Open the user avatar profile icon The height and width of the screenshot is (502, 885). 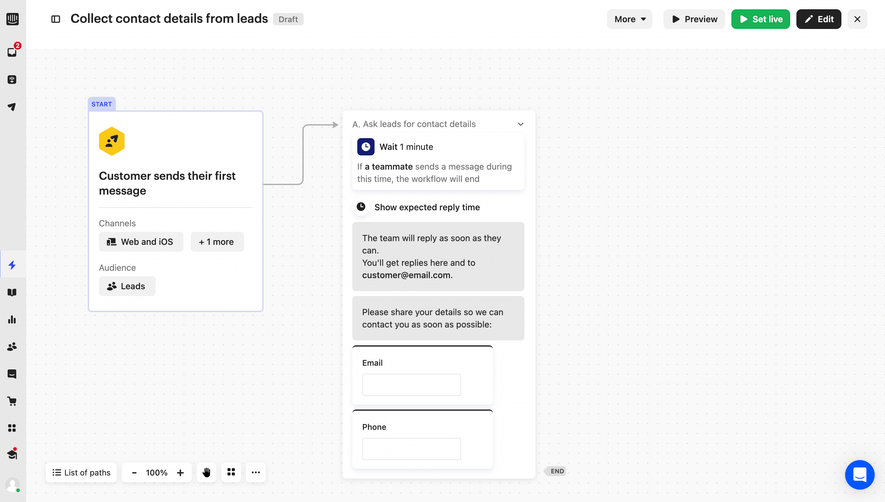[12, 485]
